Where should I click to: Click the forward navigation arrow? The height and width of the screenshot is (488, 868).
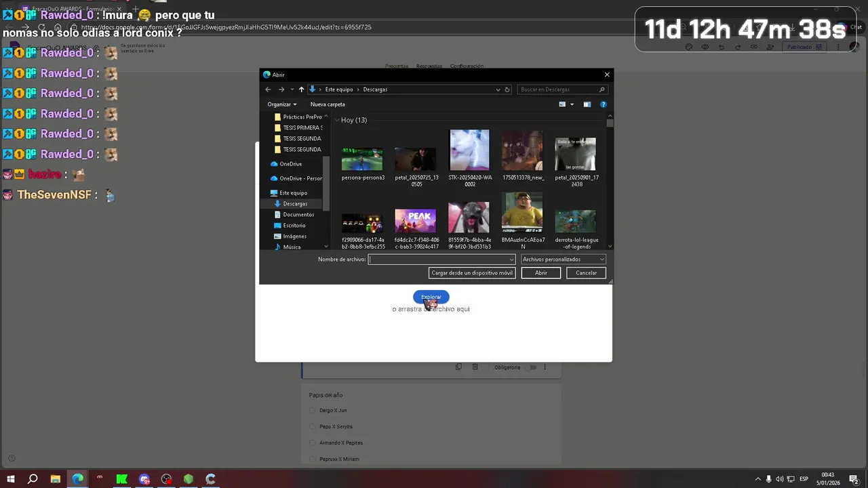pos(281,89)
